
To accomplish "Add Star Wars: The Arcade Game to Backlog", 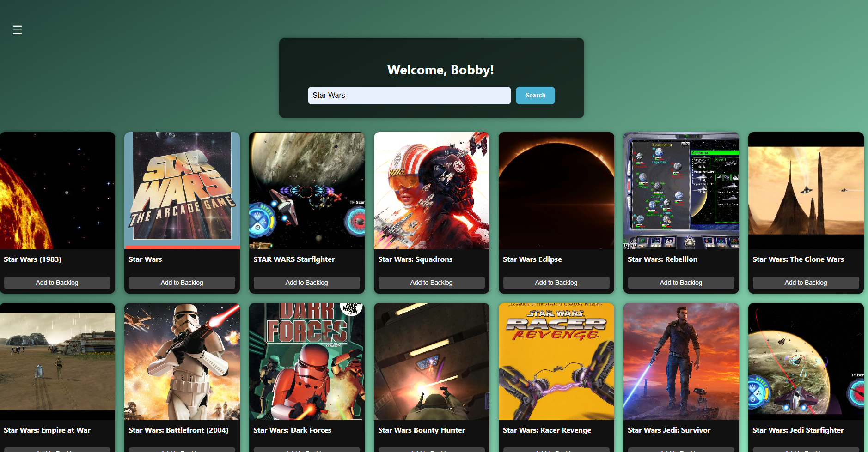I will pos(182,282).
